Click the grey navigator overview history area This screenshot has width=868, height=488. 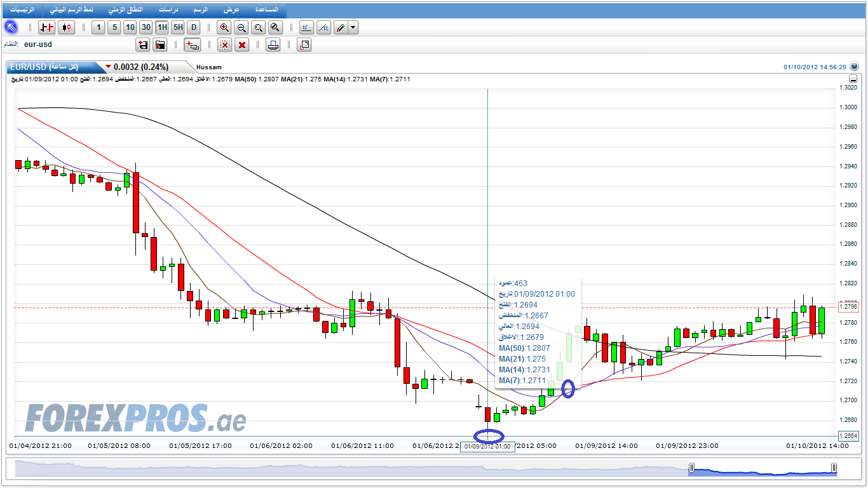pyautogui.click(x=351, y=468)
